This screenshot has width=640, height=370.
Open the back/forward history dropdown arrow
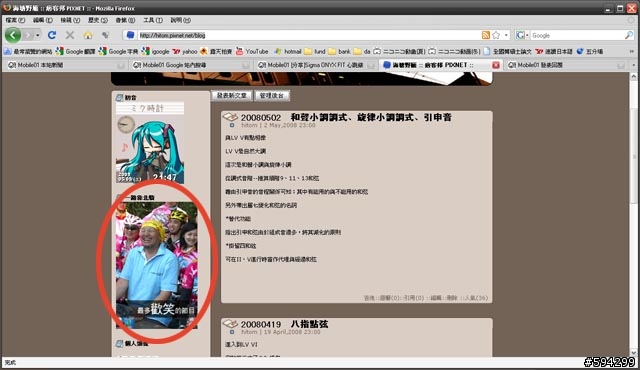click(x=38, y=35)
